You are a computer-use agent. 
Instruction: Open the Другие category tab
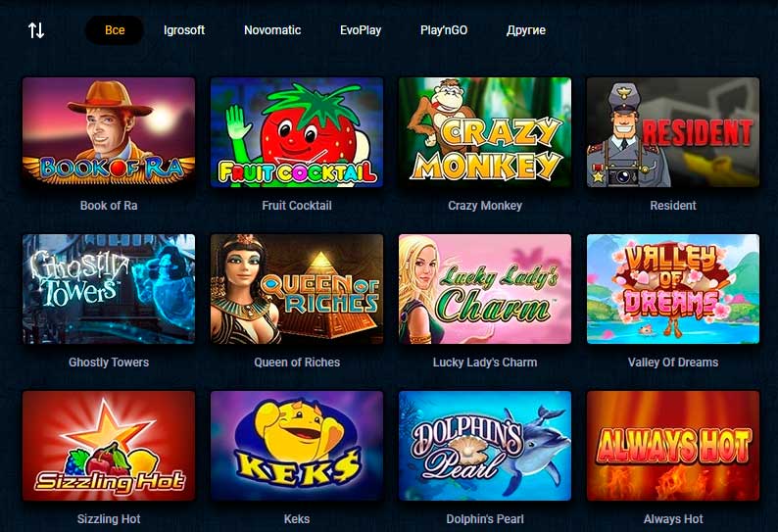pos(526,30)
